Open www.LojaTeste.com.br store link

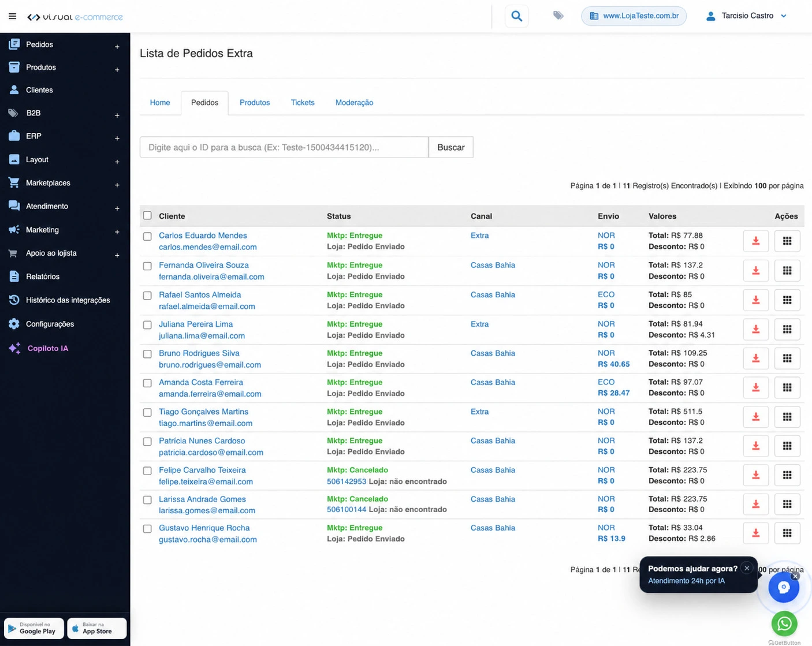pos(634,16)
